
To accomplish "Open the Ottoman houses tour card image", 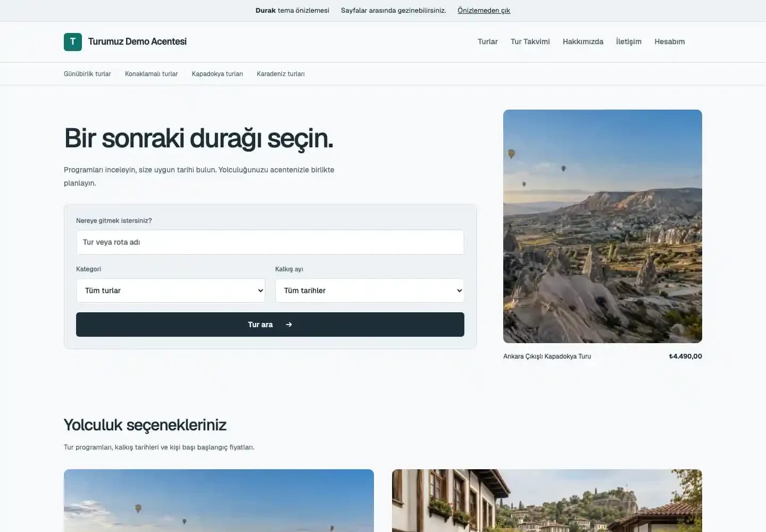I will [547, 501].
